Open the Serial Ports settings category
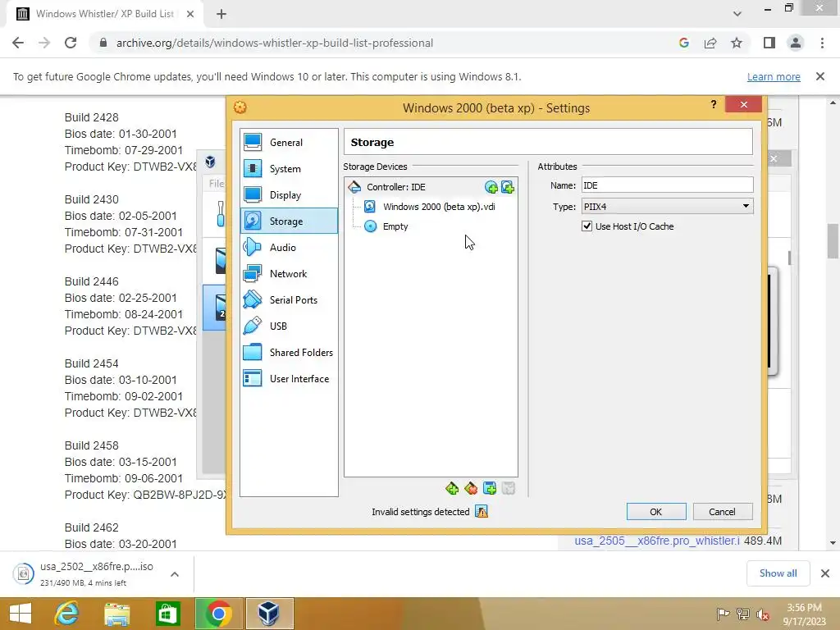This screenshot has height=630, width=840. (289, 300)
